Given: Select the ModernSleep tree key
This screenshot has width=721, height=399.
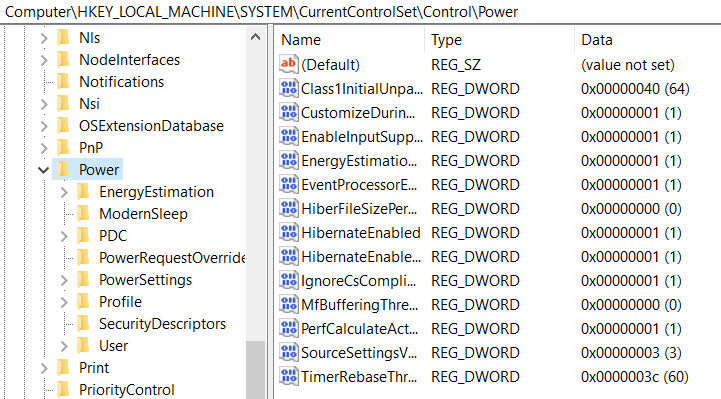Looking at the screenshot, I should click(143, 214).
